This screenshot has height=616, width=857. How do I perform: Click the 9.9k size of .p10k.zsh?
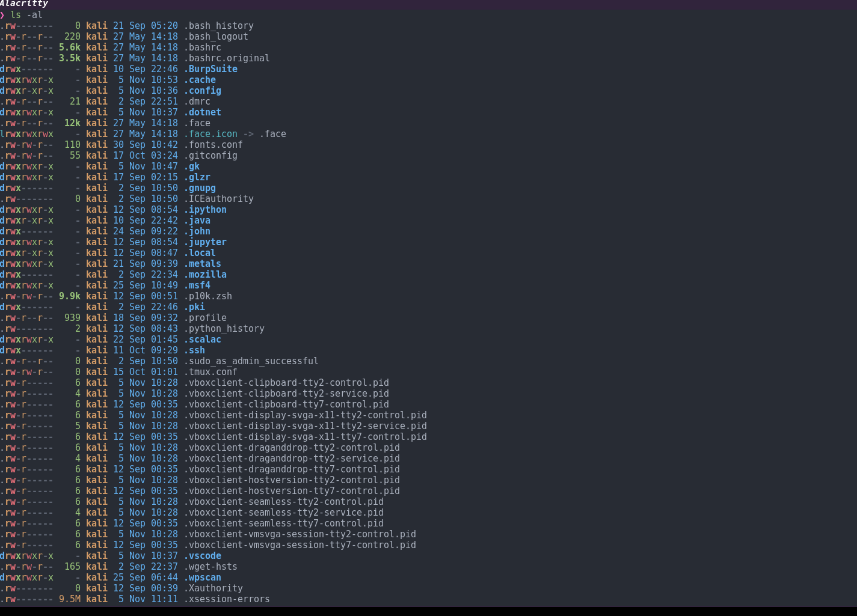[x=70, y=296]
